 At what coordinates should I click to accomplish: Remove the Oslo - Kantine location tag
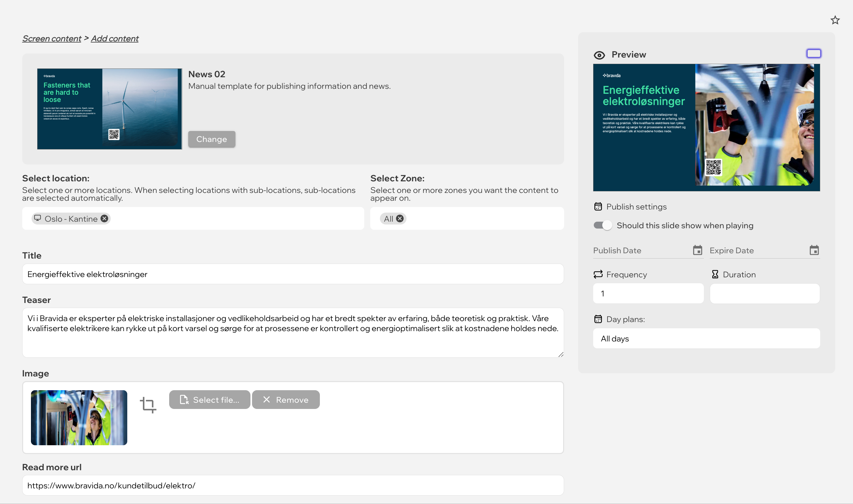click(104, 218)
